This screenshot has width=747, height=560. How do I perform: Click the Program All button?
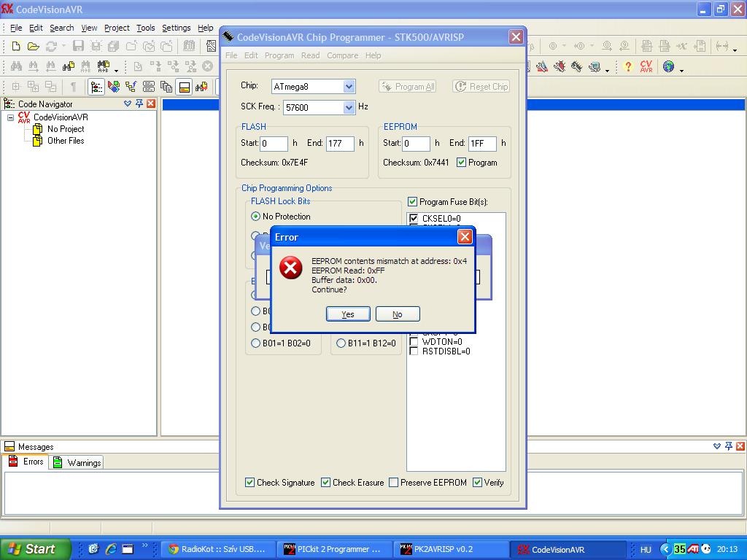407,87
